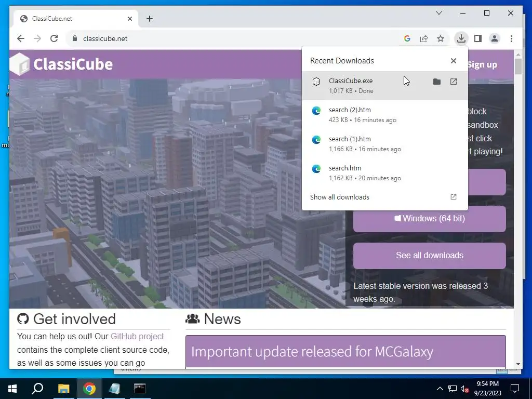
Task: Open File Explorer from the taskbar
Action: (63, 389)
